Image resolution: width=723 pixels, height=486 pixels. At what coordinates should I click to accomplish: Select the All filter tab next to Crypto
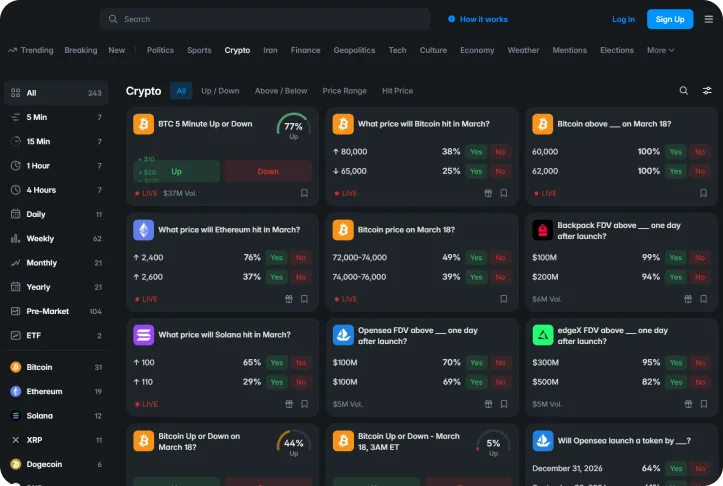(181, 91)
